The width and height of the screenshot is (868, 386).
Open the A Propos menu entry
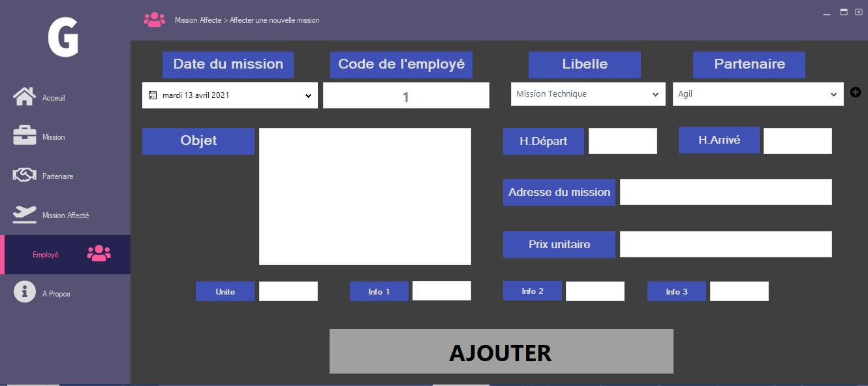pos(65,294)
